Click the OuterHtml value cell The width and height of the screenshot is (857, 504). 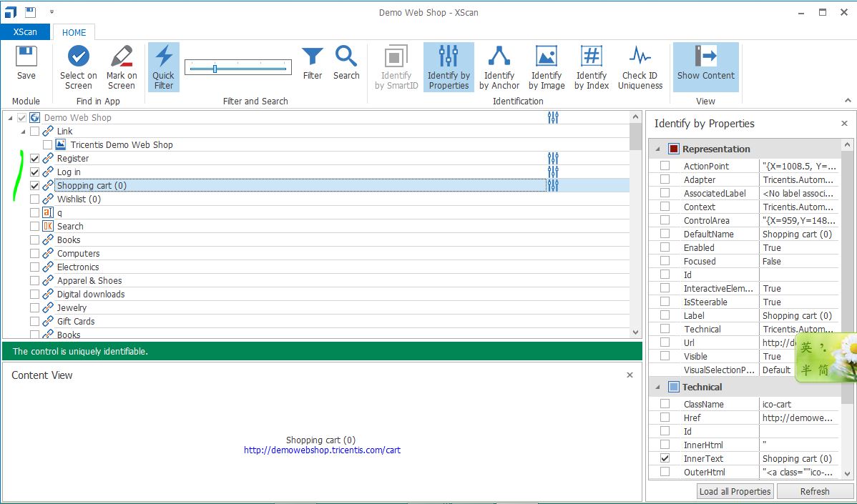click(x=799, y=472)
